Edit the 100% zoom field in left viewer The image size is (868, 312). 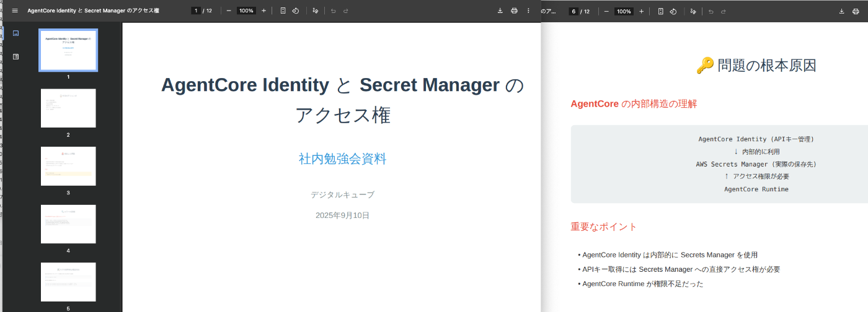246,11
